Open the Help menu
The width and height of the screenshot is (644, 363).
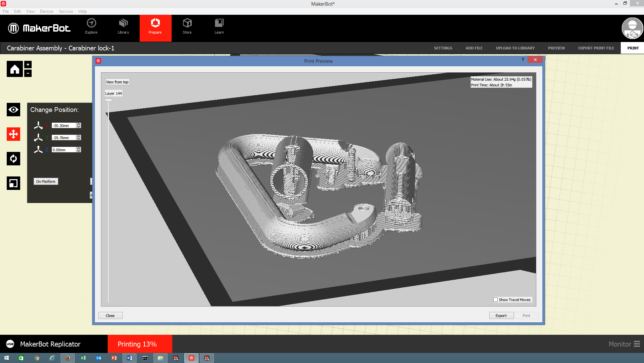click(x=82, y=11)
